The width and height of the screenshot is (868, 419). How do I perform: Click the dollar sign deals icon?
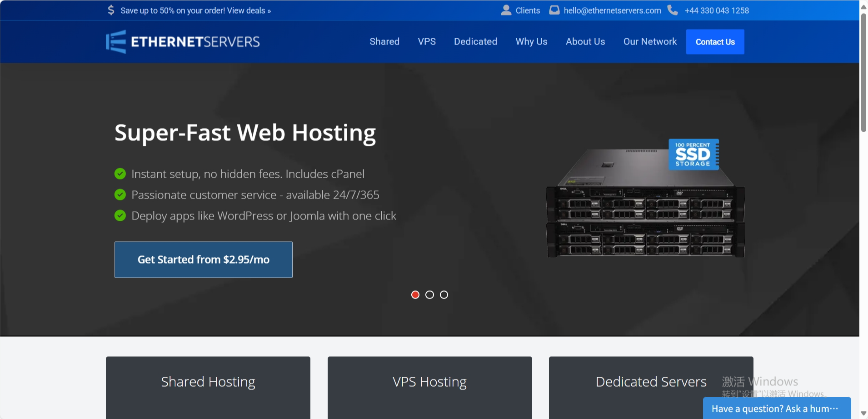pyautogui.click(x=111, y=10)
